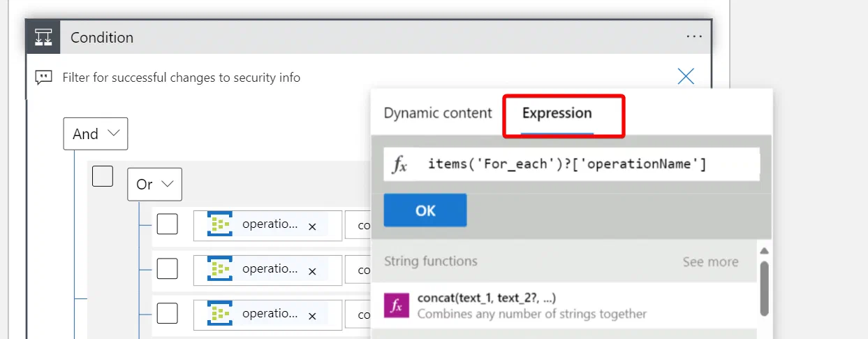The image size is (868, 339).
Task: Click the second operatio... token icon
Action: pos(219,269)
